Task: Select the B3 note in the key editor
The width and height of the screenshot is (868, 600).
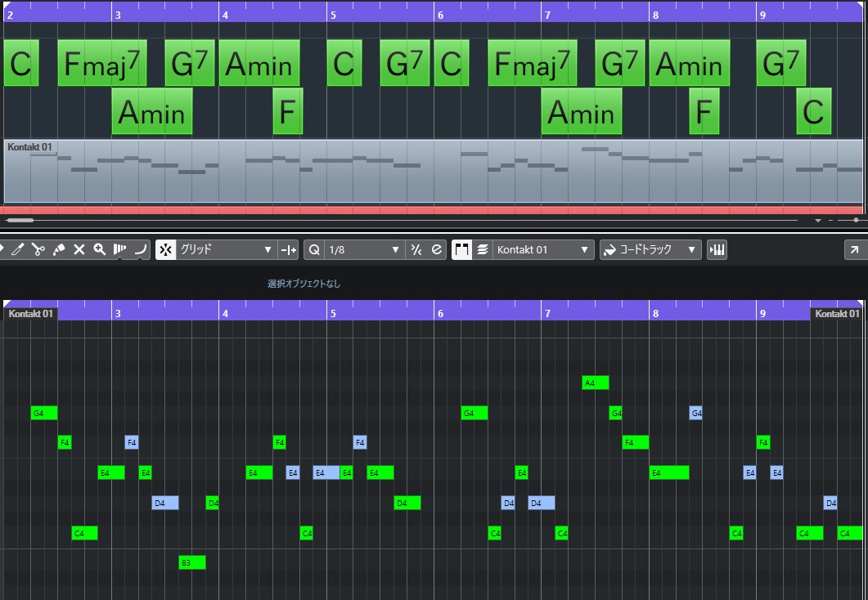Action: pos(192,562)
